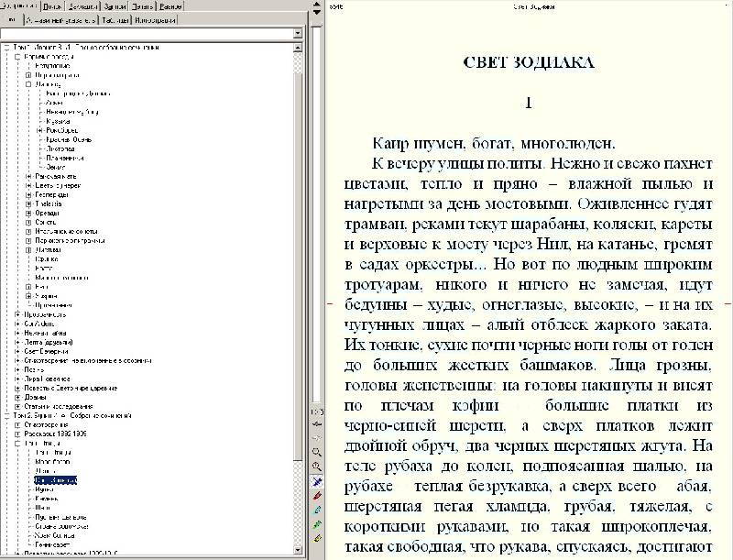The width and height of the screenshot is (733, 560).
Task: Click the sentence 'Каир шумен, богат, многолюден.'
Action: coord(494,144)
